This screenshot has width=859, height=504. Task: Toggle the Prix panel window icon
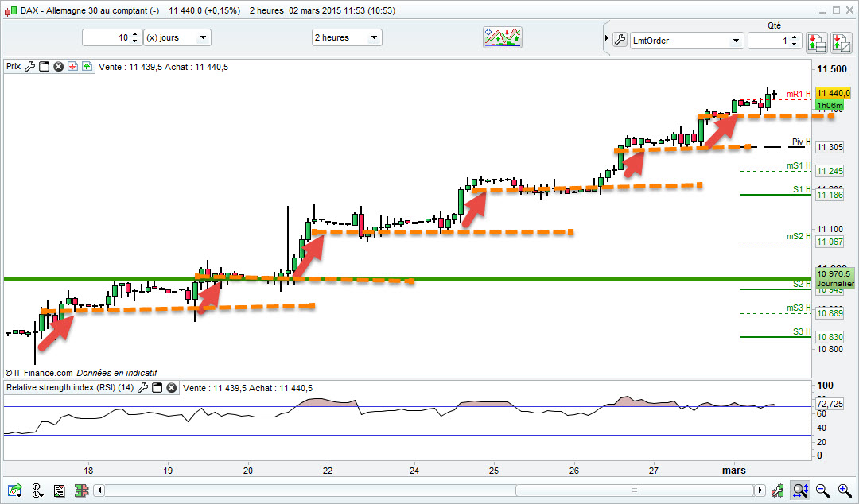point(44,66)
